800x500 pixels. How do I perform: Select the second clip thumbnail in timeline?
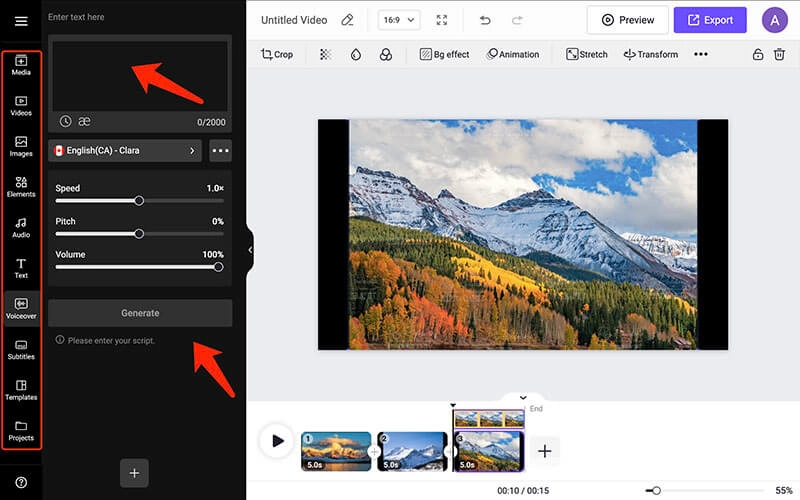pyautogui.click(x=412, y=451)
